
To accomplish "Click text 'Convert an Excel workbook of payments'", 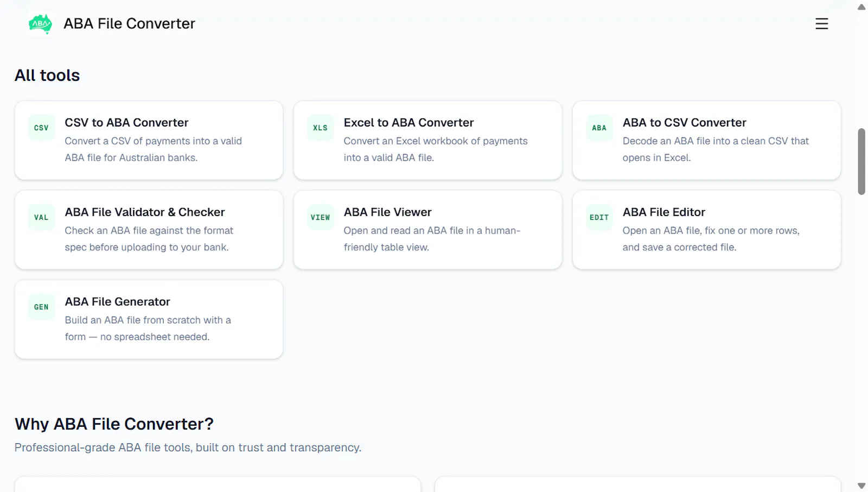I will 435,141.
